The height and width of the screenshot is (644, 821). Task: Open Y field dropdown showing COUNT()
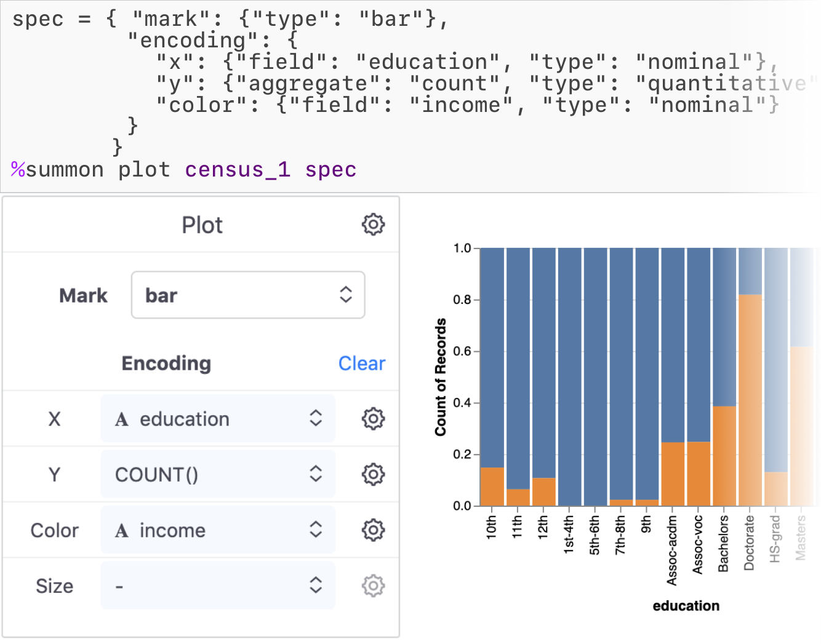[218, 474]
